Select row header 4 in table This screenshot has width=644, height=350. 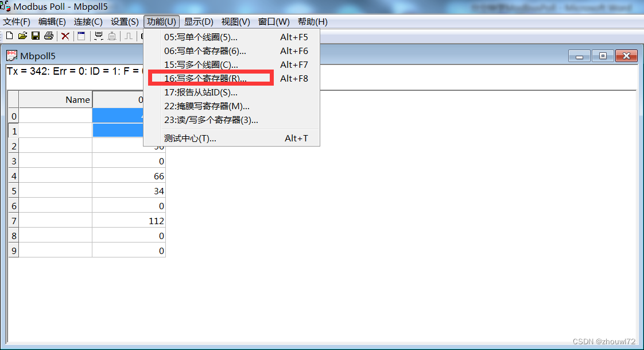[x=14, y=176]
